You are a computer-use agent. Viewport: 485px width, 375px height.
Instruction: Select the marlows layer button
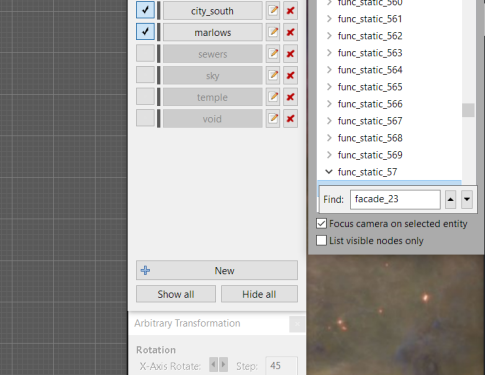tap(213, 32)
